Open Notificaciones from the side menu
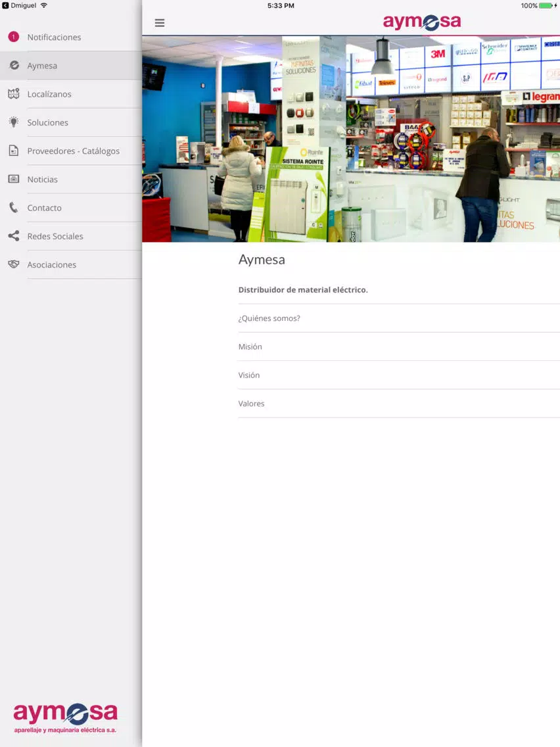 71,37
